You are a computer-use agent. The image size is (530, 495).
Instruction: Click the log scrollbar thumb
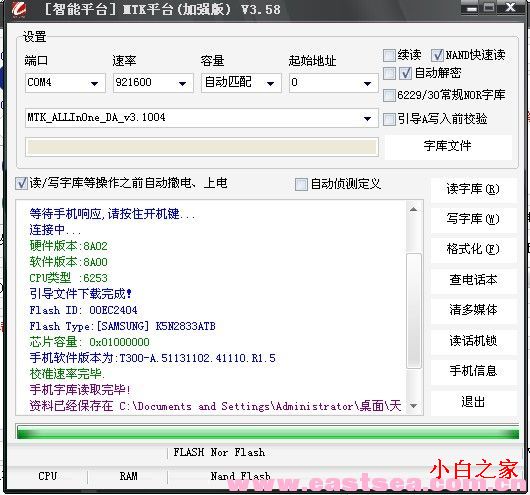click(x=414, y=310)
